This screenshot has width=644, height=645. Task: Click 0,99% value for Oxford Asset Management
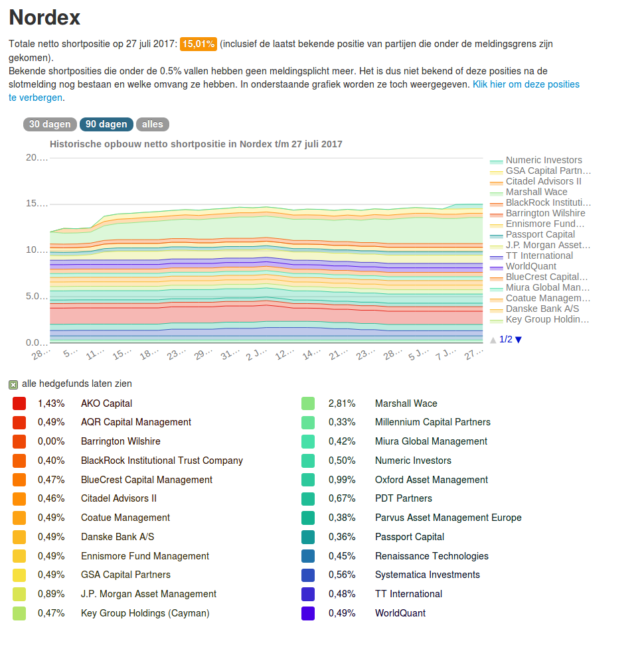pos(342,480)
